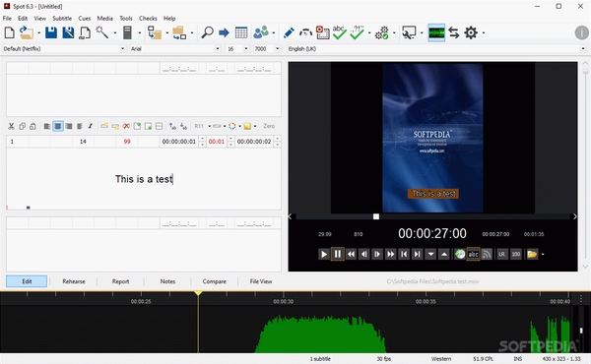
Task: Create a new subtitle file
Action: point(10,32)
